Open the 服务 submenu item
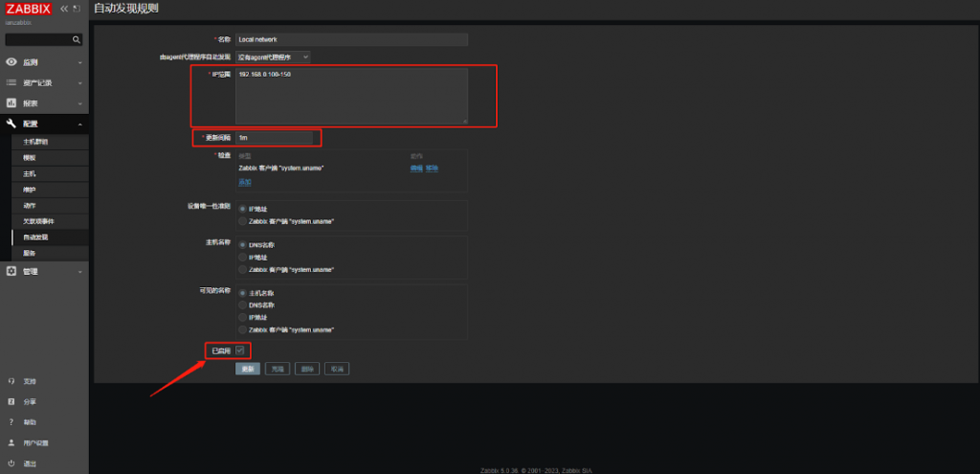980x474 pixels. tap(50, 253)
